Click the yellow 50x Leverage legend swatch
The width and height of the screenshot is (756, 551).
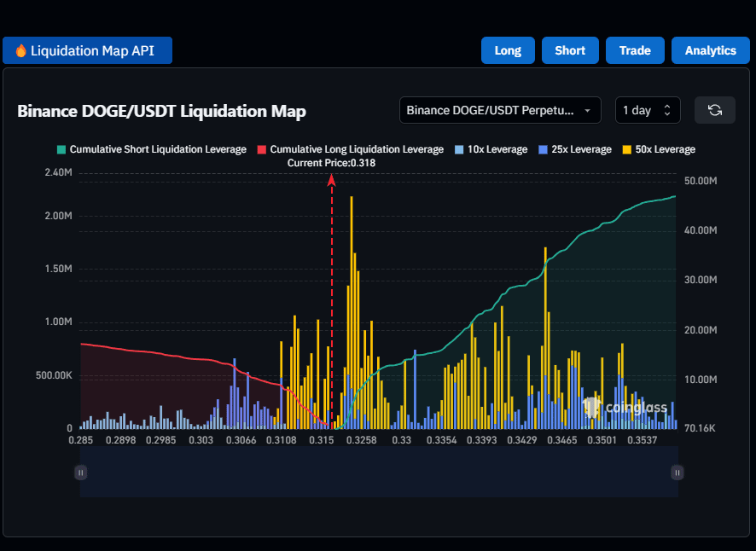[627, 149]
